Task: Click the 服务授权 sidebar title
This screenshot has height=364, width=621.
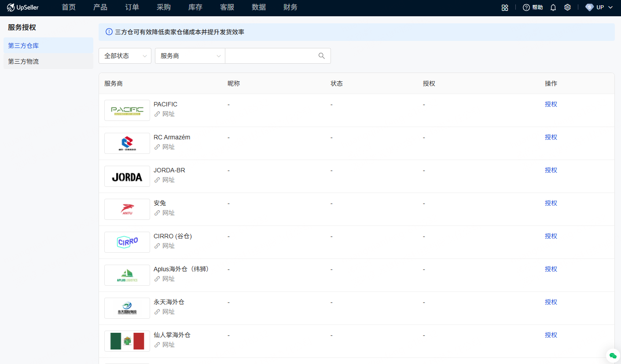Action: [x=22, y=27]
